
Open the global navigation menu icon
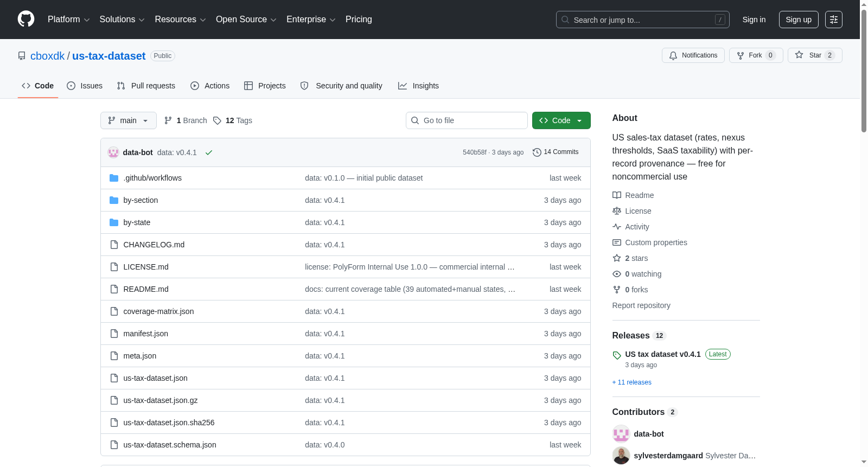(x=834, y=20)
